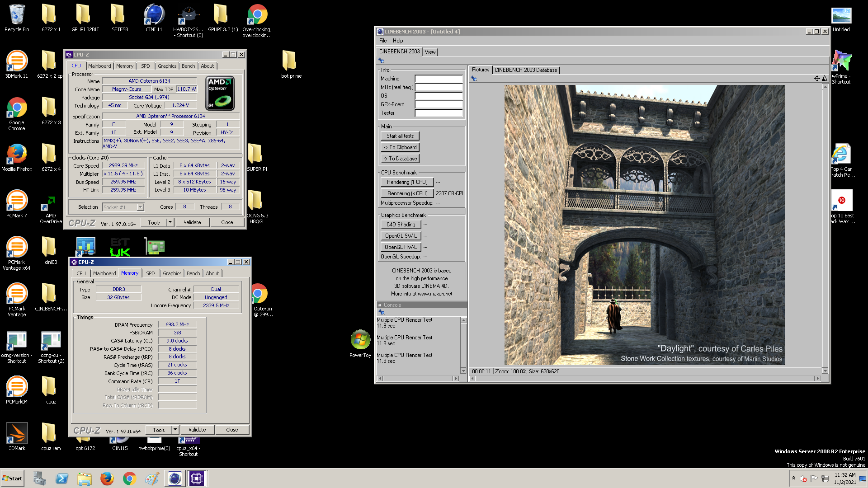Show hidden system tray icons arrow

click(793, 478)
